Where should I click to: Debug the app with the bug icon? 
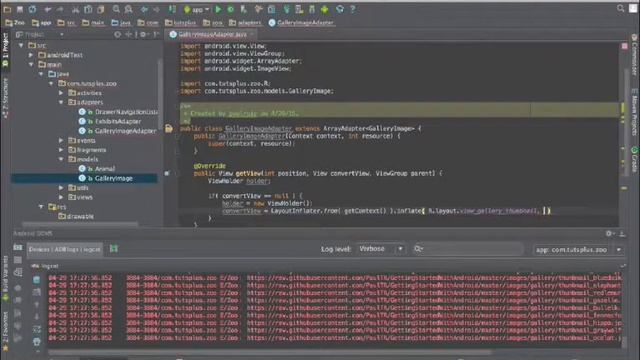pos(231,9)
